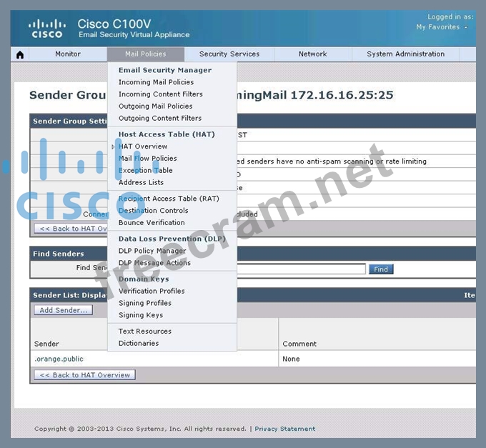The image size is (486, 448).
Task: Open Dictionaries menu item
Action: 139,343
